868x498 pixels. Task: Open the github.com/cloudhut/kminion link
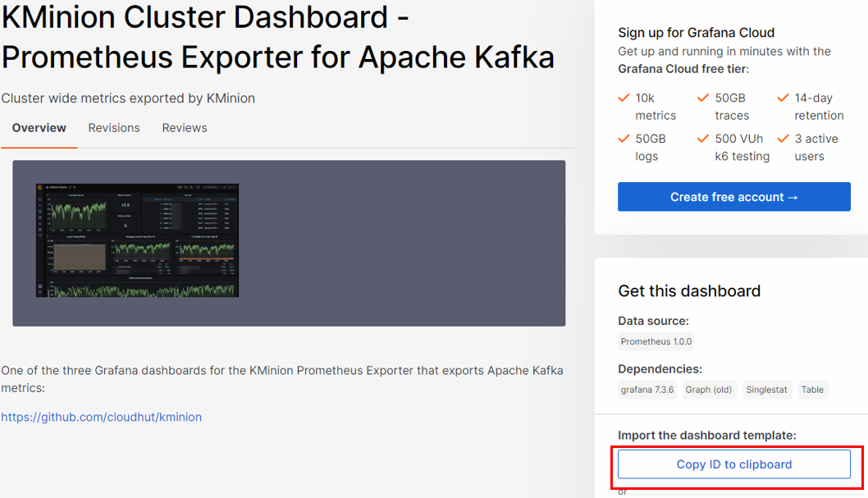[101, 417]
